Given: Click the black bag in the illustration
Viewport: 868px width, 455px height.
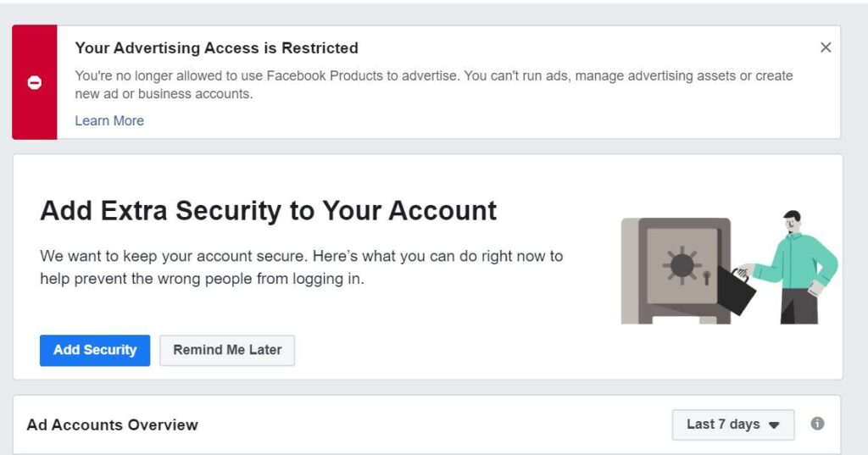Looking at the screenshot, I should tap(735, 291).
